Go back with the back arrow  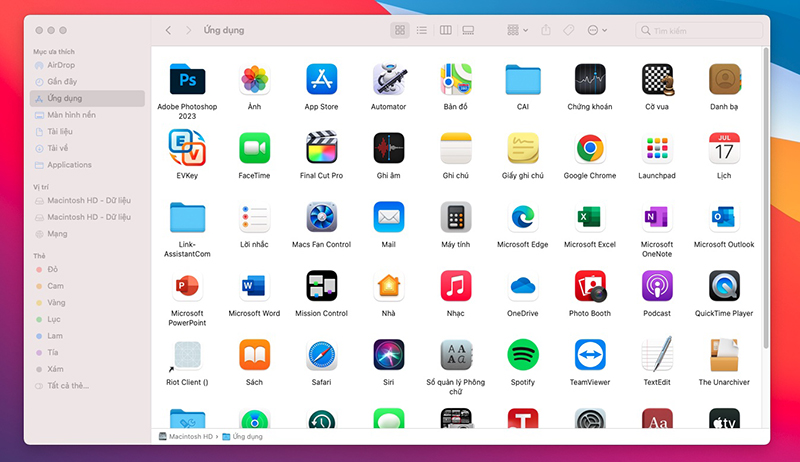click(168, 30)
